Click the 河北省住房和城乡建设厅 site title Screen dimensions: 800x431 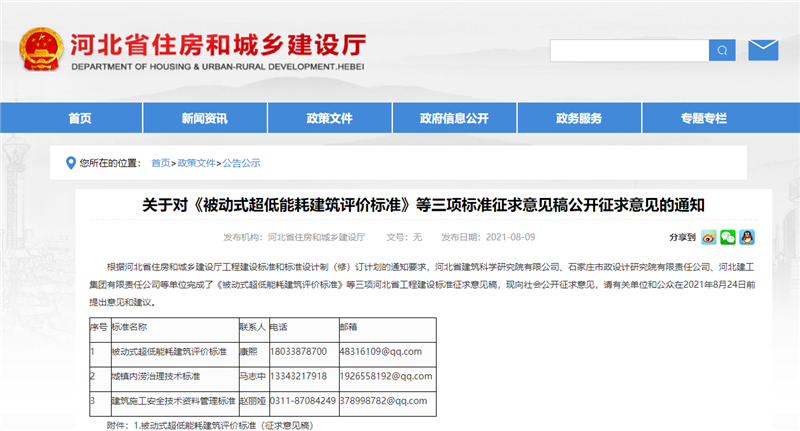tap(217, 42)
